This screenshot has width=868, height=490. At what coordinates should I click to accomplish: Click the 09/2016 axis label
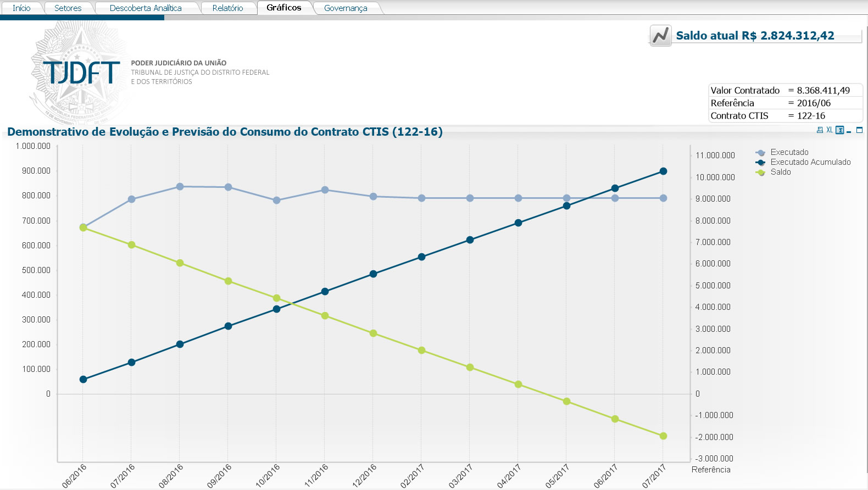pos(219,476)
